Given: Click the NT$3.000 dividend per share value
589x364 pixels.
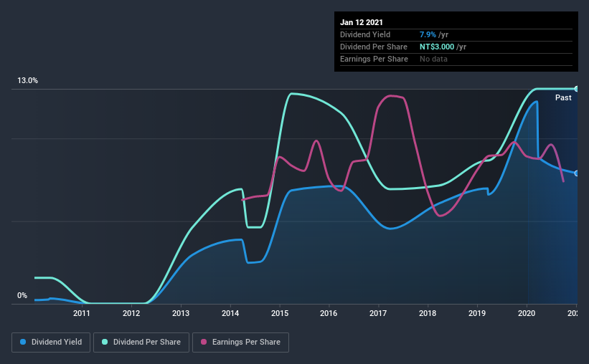Looking at the screenshot, I should 437,47.
